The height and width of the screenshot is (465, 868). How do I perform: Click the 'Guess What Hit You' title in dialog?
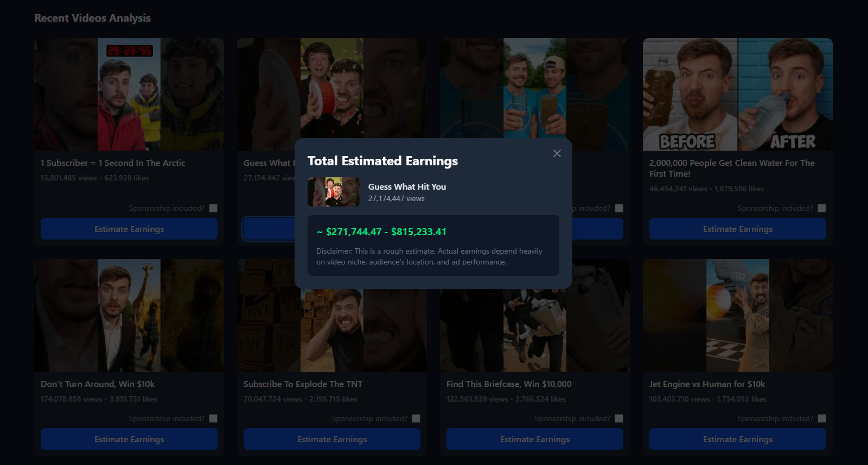coord(407,186)
